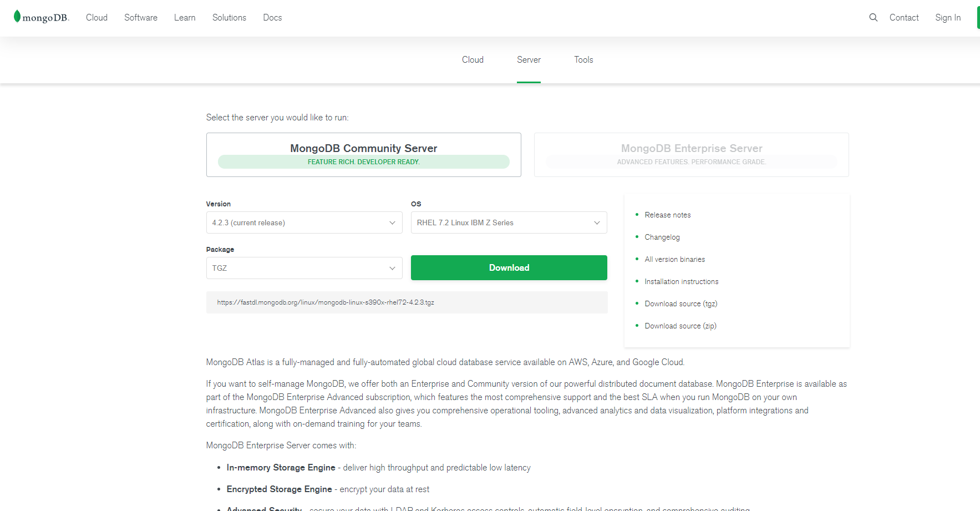Open the Software top menu
This screenshot has height=511, width=980.
[x=141, y=18]
